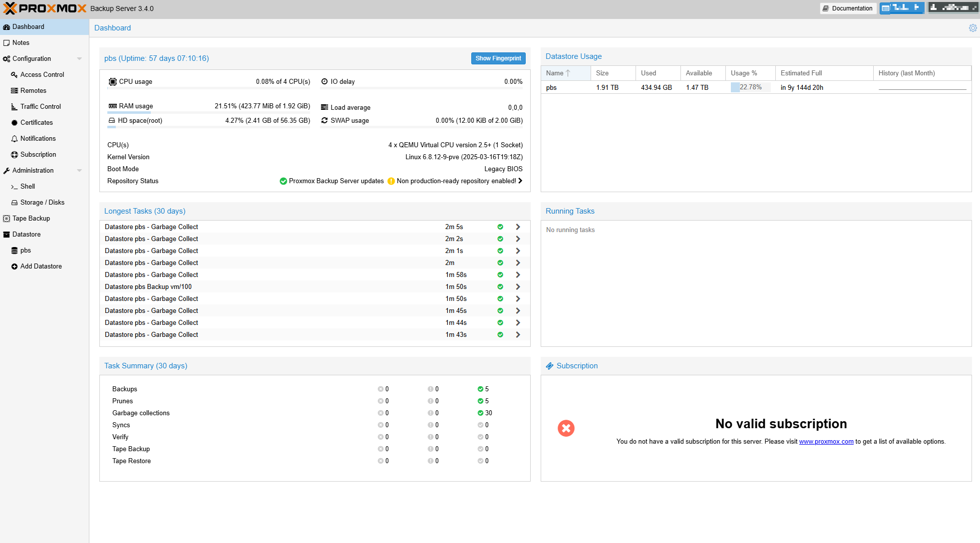
Task: Collapse the Configuration section arrow
Action: (x=79, y=59)
